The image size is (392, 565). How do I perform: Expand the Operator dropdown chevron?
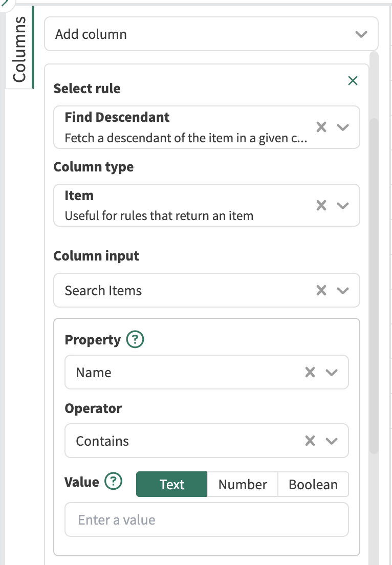332,441
